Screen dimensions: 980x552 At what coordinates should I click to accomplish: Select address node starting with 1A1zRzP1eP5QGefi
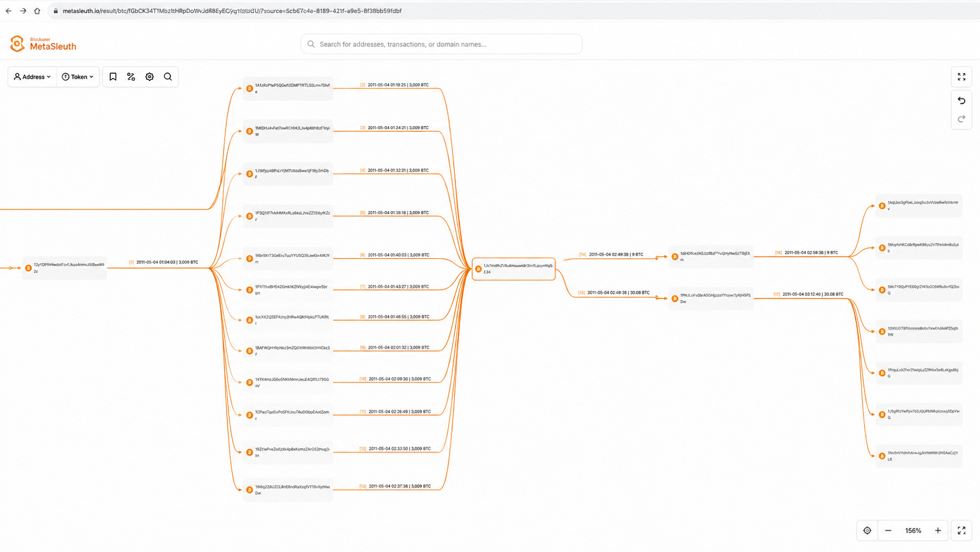[288, 89]
